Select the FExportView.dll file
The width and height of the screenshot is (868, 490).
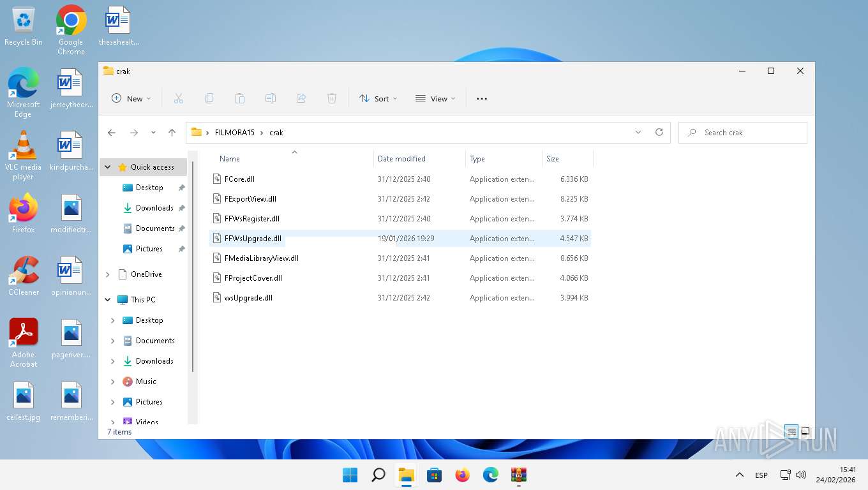tap(401, 199)
